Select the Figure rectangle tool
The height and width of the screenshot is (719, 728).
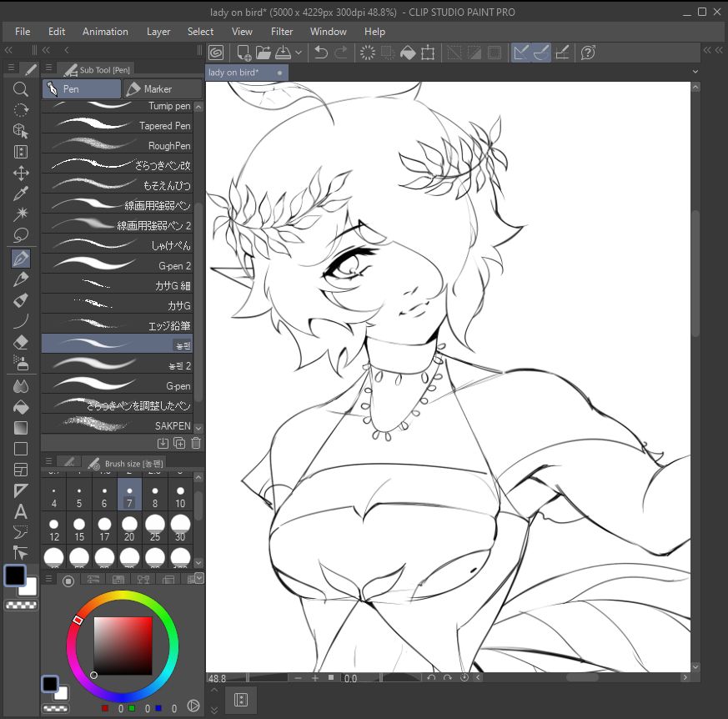(x=20, y=449)
